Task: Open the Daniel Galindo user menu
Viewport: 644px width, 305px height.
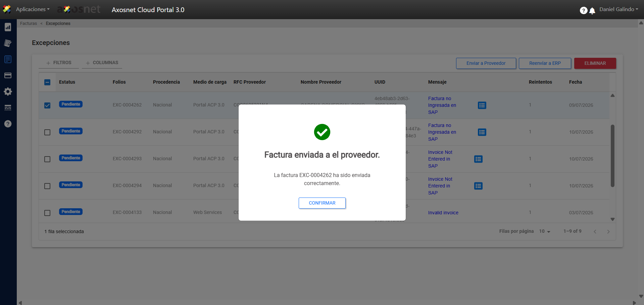Action: [619, 9]
